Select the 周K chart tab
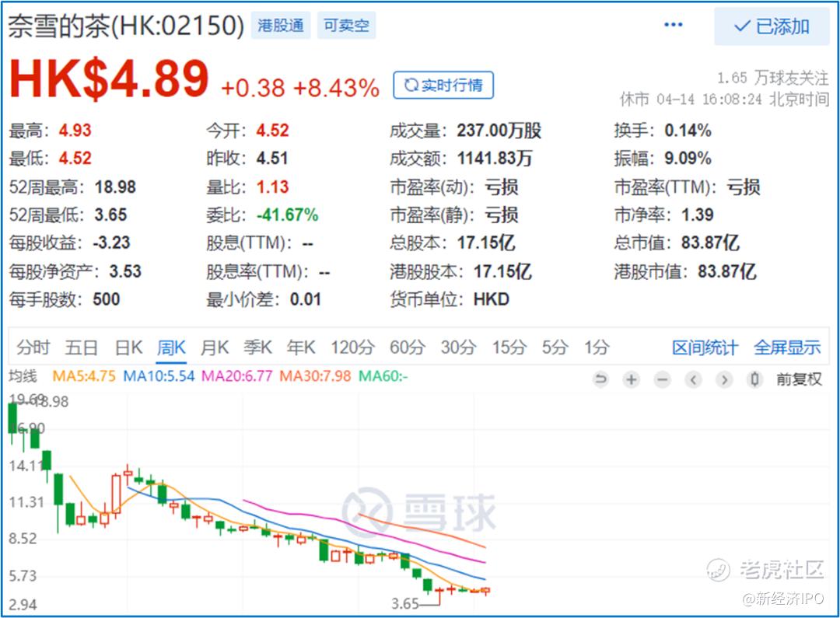Image resolution: width=840 pixels, height=618 pixels. [x=171, y=347]
